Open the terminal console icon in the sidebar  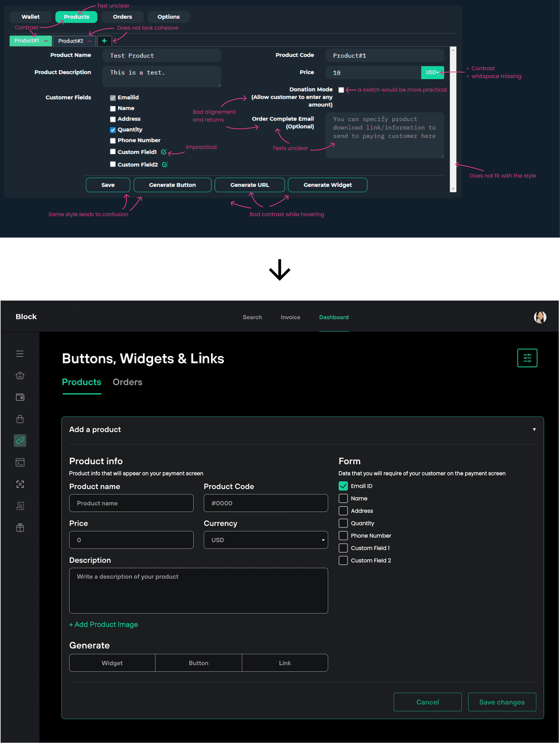pos(20,463)
